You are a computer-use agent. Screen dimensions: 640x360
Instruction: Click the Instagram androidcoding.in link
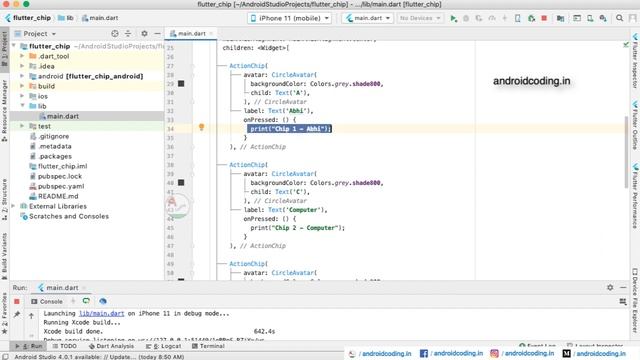point(522,353)
